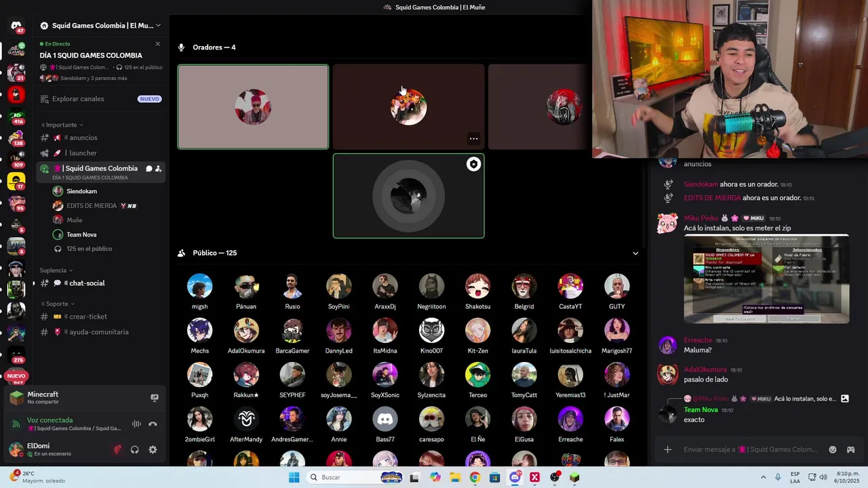Open Discord user settings gear
The image size is (868, 488).
click(153, 449)
